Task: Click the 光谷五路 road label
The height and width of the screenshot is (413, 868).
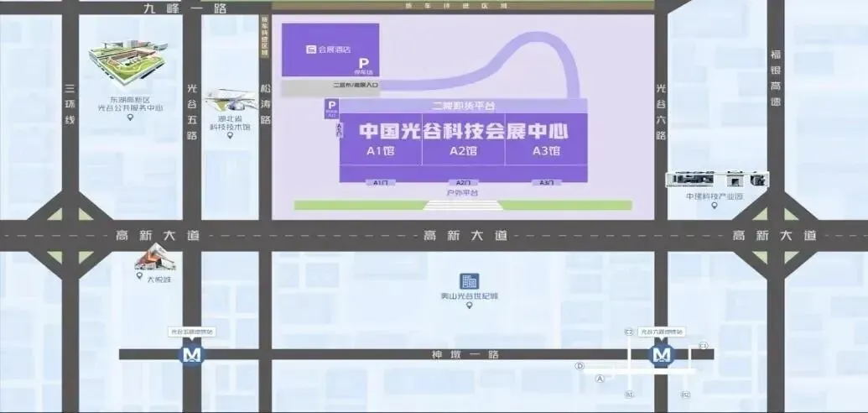Action: pos(191,112)
